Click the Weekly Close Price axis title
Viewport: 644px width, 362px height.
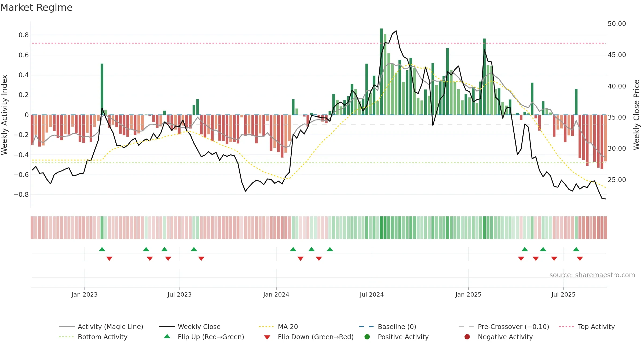[x=636, y=115]
